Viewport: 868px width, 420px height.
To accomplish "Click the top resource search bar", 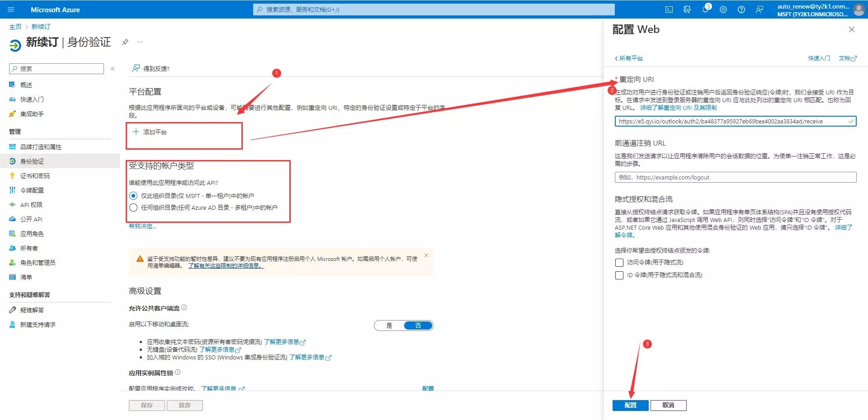I will pos(434,9).
